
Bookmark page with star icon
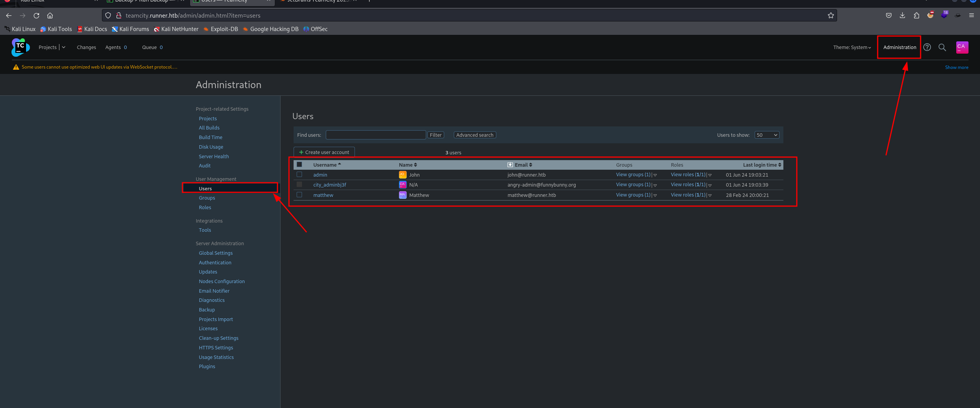(831, 16)
